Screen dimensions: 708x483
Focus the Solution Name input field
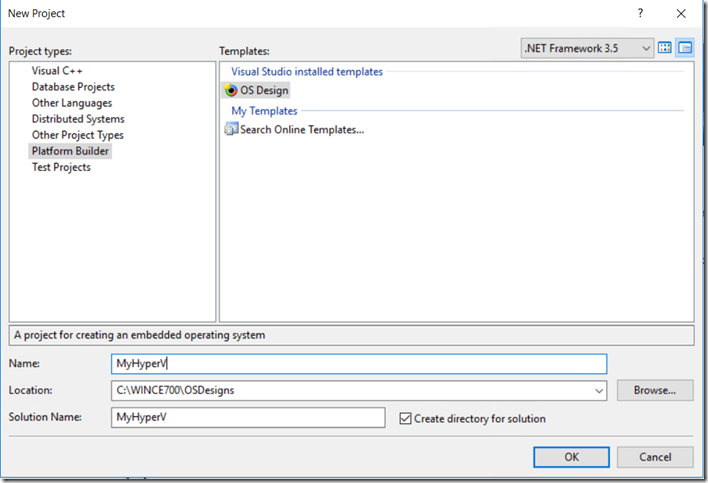[x=248, y=418]
